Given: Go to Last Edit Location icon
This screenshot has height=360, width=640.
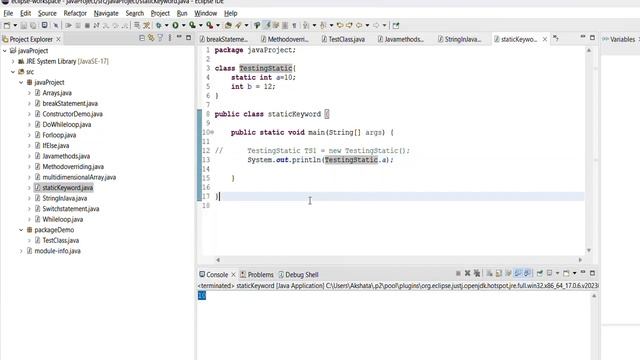Looking at the screenshot, I should [x=340, y=25].
